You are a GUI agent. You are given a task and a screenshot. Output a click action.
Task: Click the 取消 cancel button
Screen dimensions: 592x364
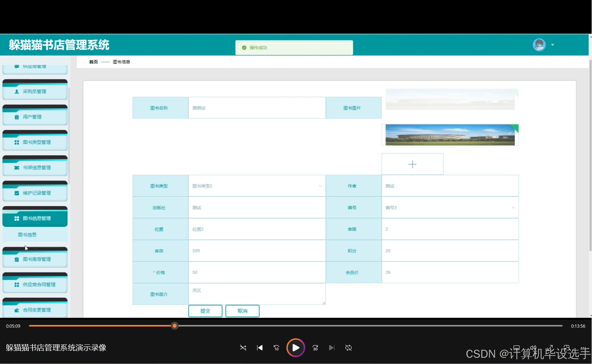[x=242, y=311]
